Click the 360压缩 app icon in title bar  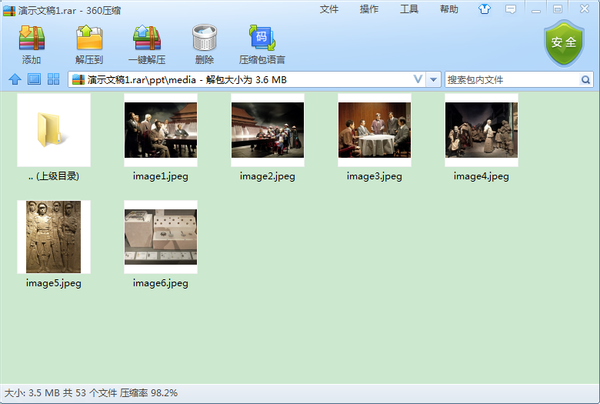click(x=9, y=10)
